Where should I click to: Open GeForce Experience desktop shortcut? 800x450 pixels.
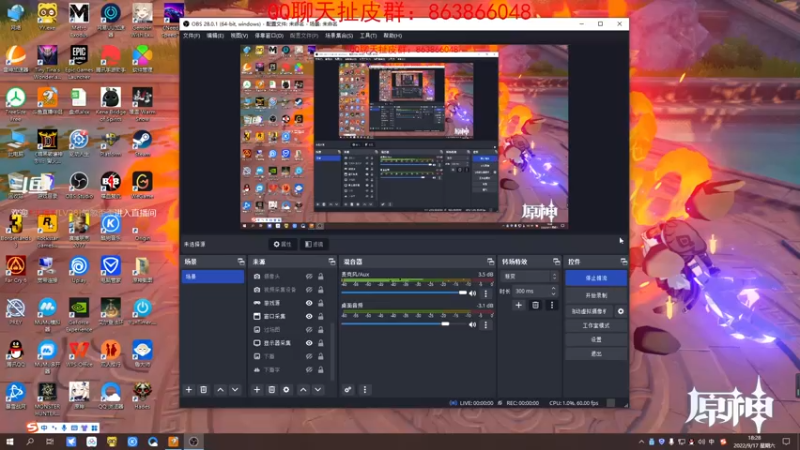coord(79,315)
